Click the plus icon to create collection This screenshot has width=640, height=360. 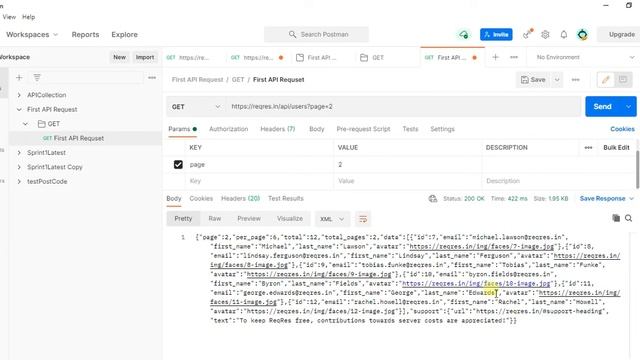[19, 78]
